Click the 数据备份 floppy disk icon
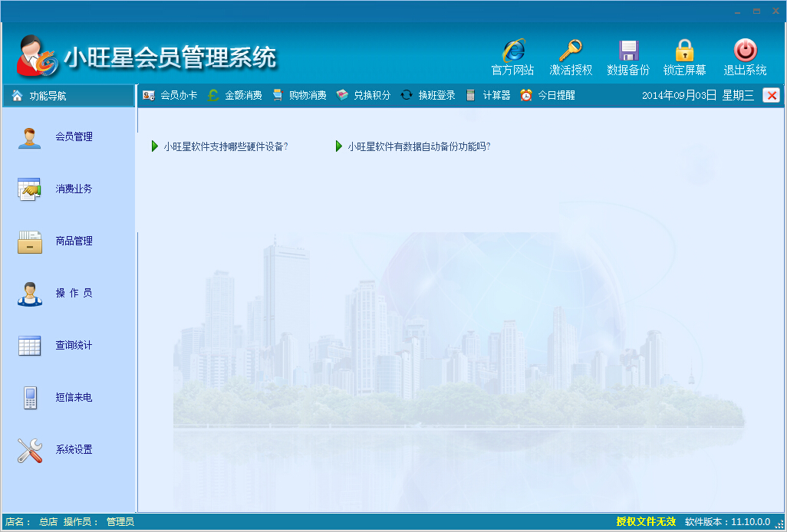The height and width of the screenshot is (532, 787). coord(628,51)
